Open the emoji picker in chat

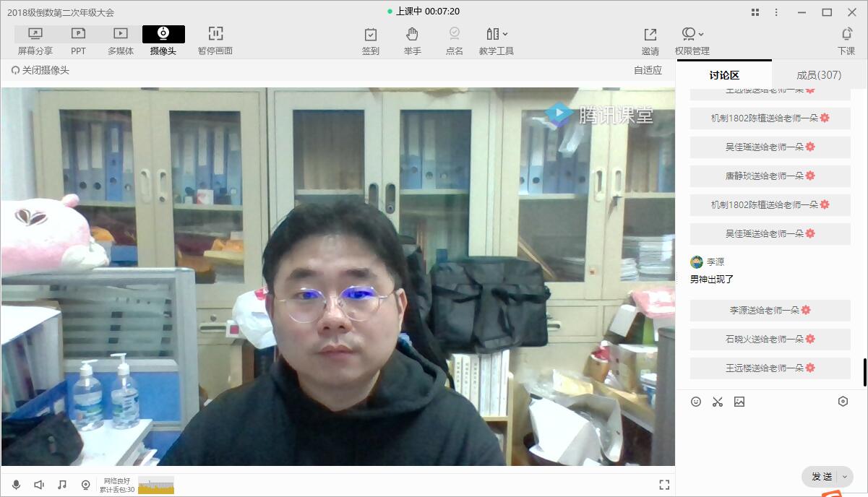point(696,402)
